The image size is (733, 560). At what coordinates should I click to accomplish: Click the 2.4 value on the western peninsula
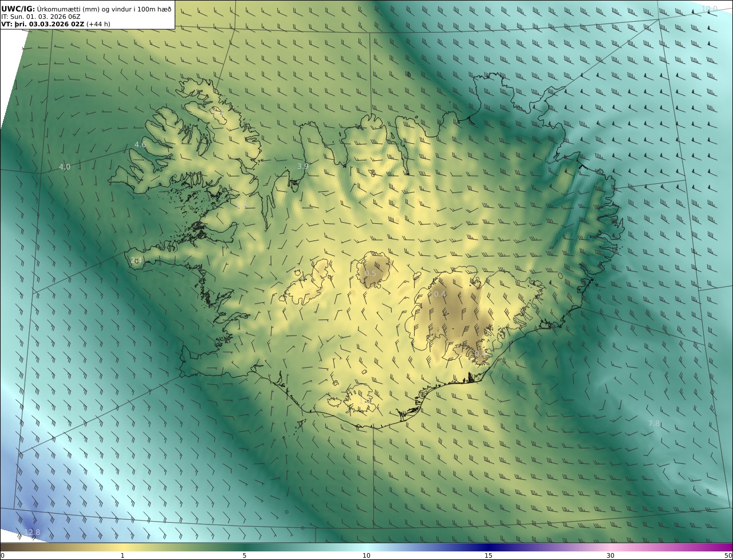click(x=136, y=261)
